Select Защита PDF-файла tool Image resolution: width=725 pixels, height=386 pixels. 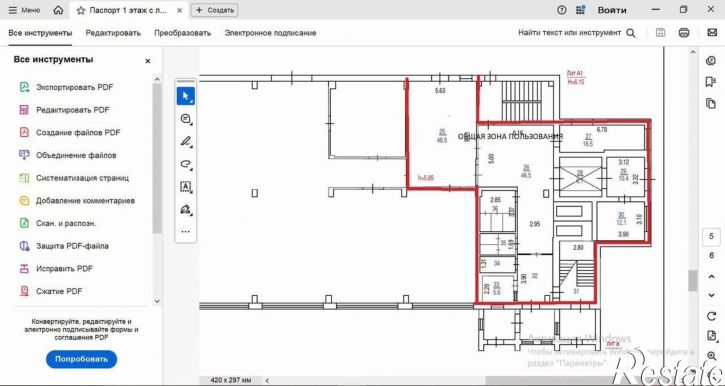pyautogui.click(x=64, y=245)
